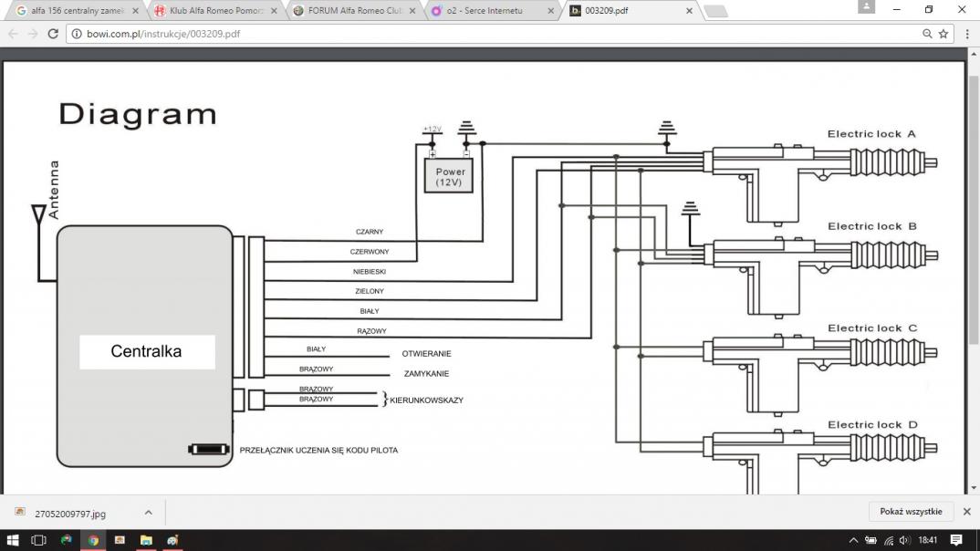Open Google Chrome from the taskbar
980x551 pixels.
(x=93, y=540)
